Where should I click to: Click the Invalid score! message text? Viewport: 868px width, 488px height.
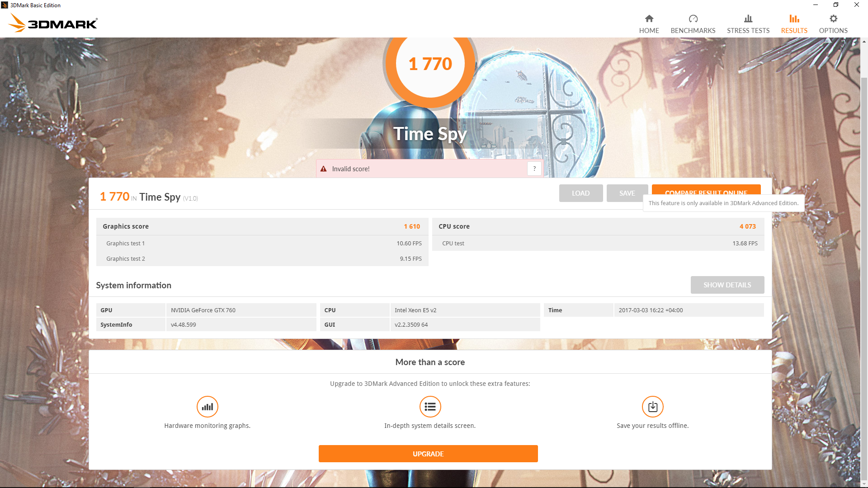click(x=351, y=169)
